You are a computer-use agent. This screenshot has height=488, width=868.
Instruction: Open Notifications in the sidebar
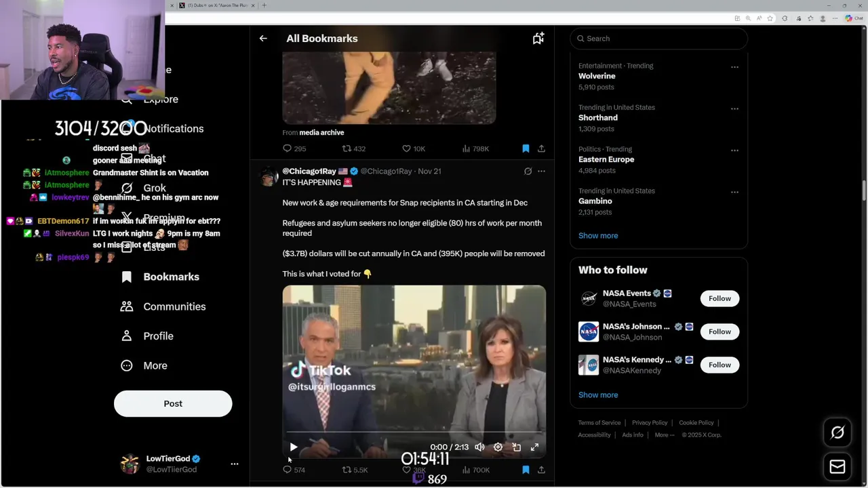173,129
